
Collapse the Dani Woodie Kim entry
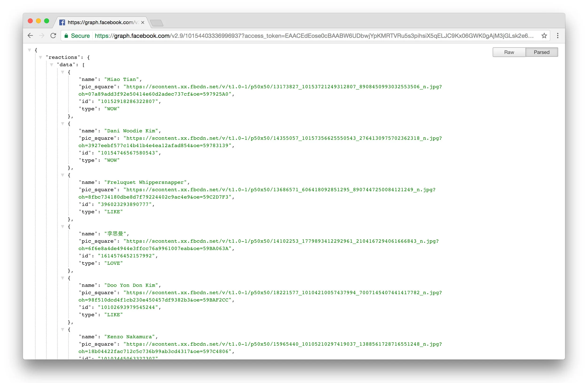click(63, 124)
